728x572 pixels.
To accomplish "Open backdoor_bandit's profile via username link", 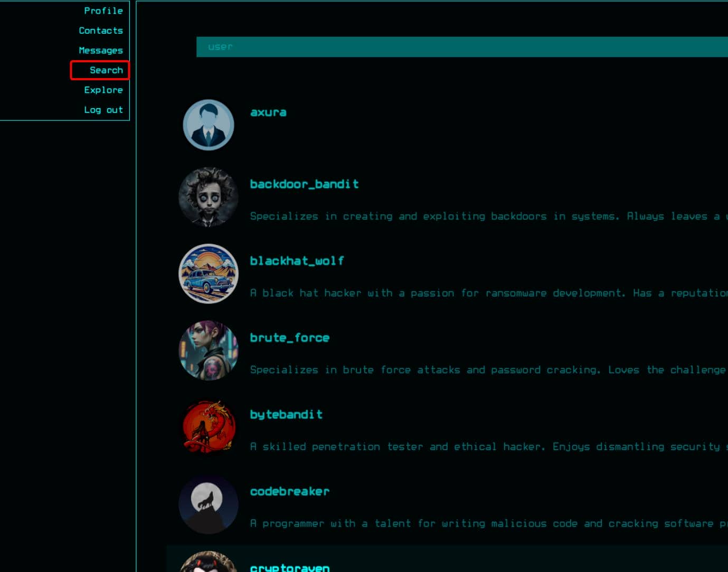I will click(305, 184).
